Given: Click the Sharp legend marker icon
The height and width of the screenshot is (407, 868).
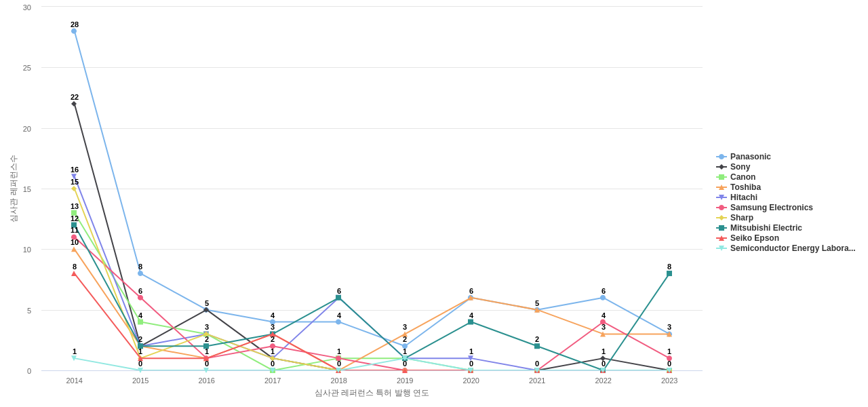Looking at the screenshot, I should [x=722, y=218].
